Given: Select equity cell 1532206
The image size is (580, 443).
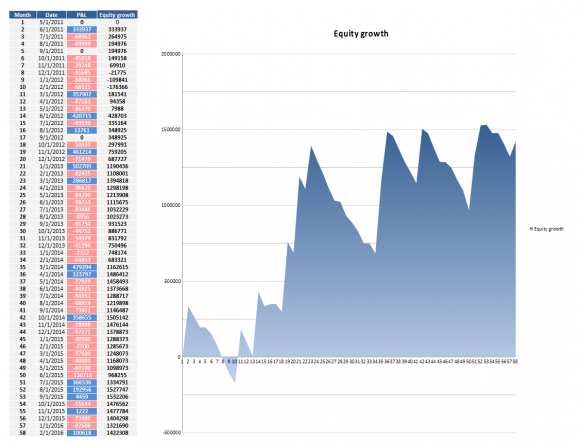Looking at the screenshot, I should pos(117,396).
